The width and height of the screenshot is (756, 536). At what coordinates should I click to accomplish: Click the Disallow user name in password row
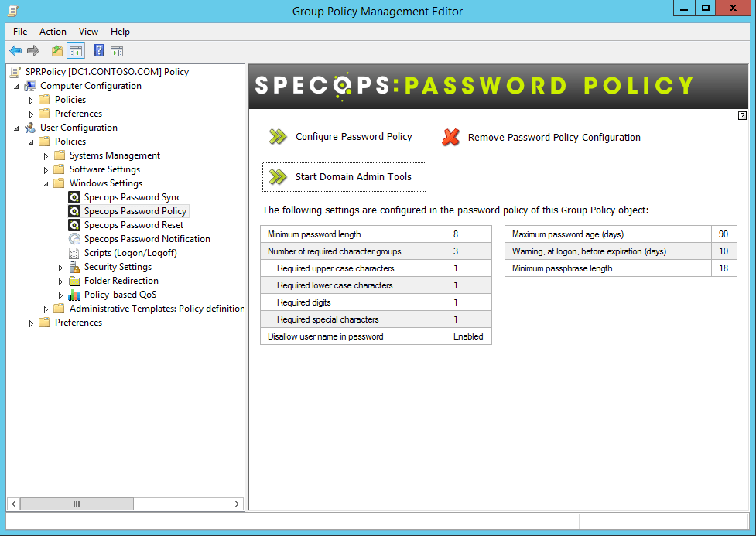tap(376, 336)
